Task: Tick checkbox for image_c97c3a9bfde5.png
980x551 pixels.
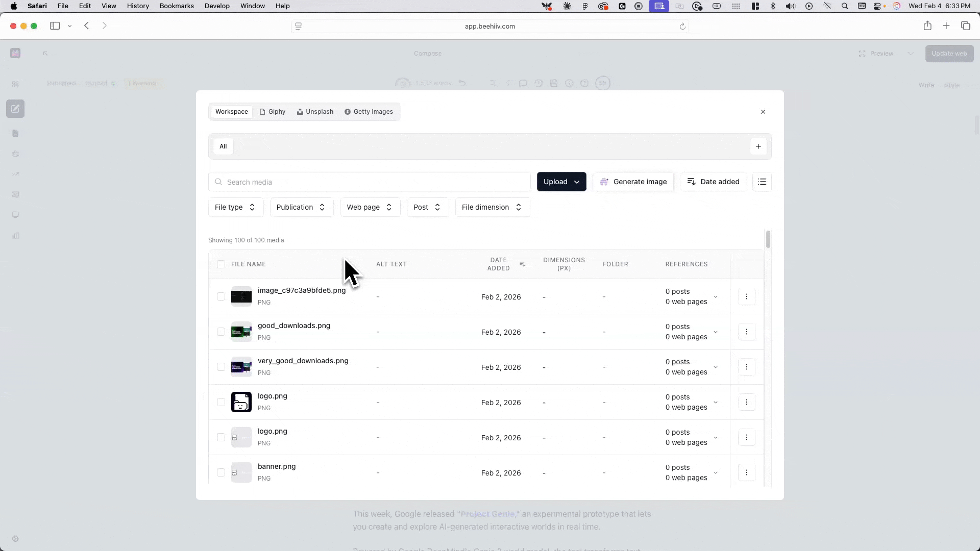Action: coord(221,296)
